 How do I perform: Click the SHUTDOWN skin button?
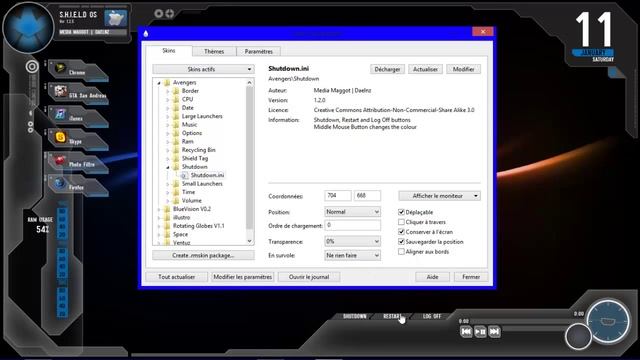(354, 316)
